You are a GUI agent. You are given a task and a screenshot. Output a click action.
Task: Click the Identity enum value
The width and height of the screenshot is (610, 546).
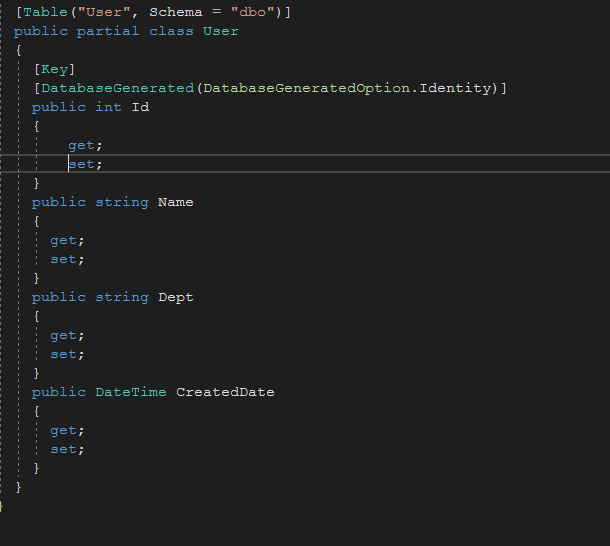click(x=455, y=88)
